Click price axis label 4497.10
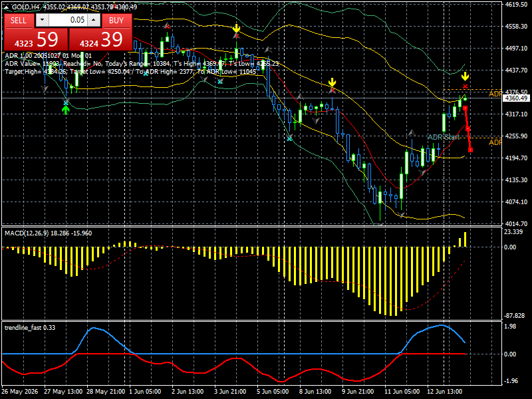Screen dimensions: 532x399 pos(516,48)
